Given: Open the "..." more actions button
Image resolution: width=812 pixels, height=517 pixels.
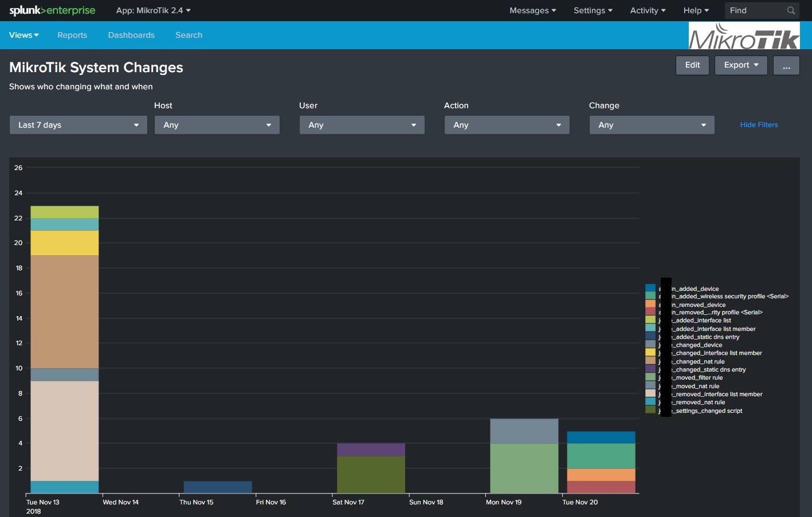Looking at the screenshot, I should [786, 65].
